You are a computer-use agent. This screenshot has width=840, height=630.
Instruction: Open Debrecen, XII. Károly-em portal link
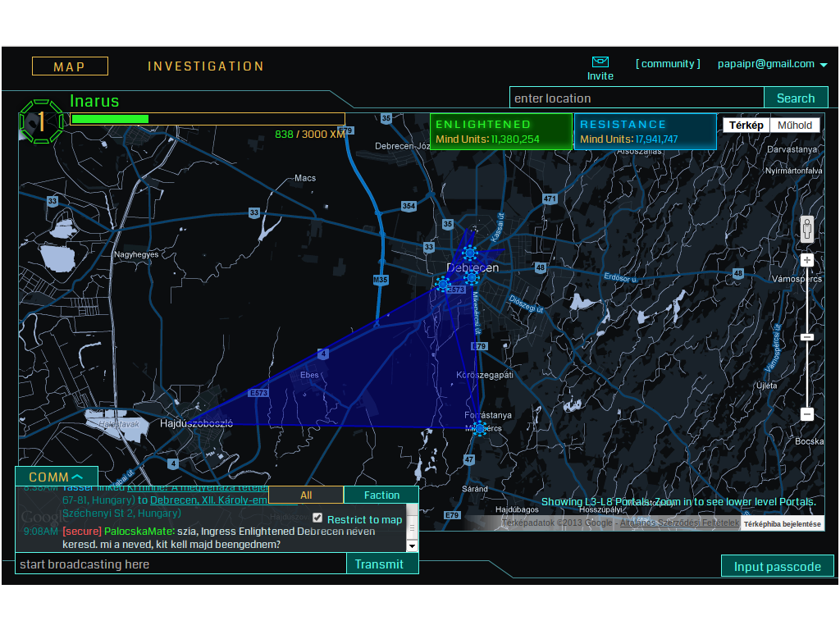[x=209, y=500]
